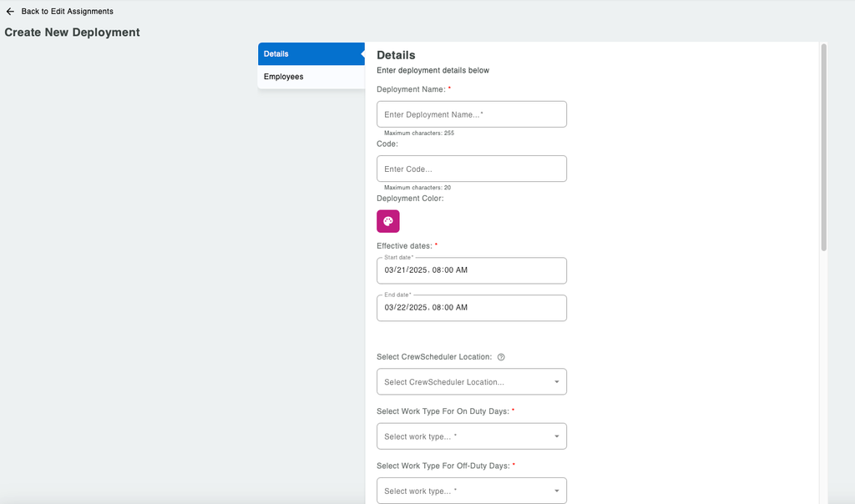Switch to the Employees tab

[x=311, y=77]
